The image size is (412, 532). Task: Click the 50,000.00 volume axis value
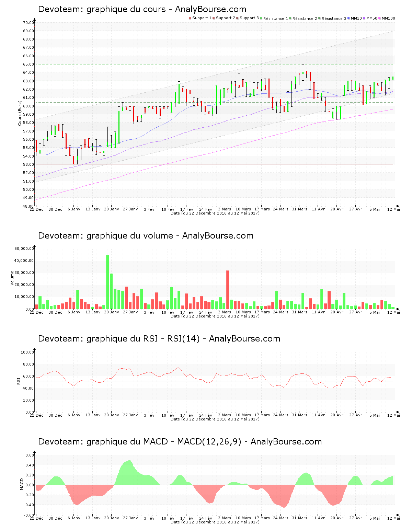click(24, 248)
